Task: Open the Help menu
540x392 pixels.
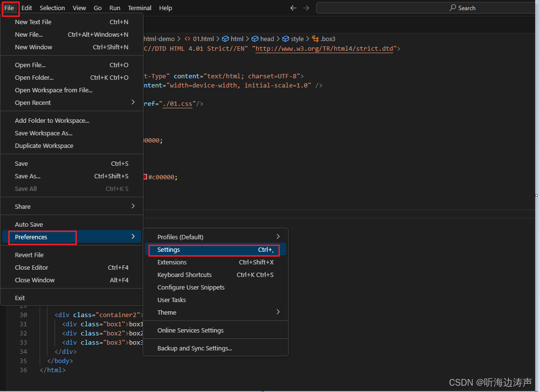Action: (x=165, y=8)
